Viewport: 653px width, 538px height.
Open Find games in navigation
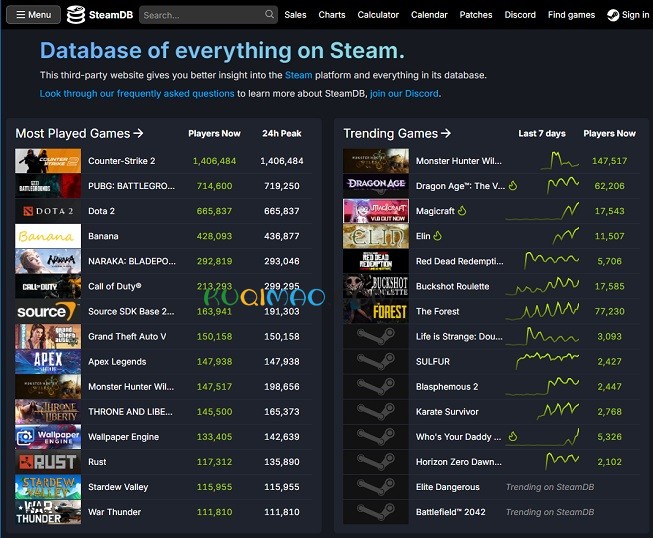[571, 15]
